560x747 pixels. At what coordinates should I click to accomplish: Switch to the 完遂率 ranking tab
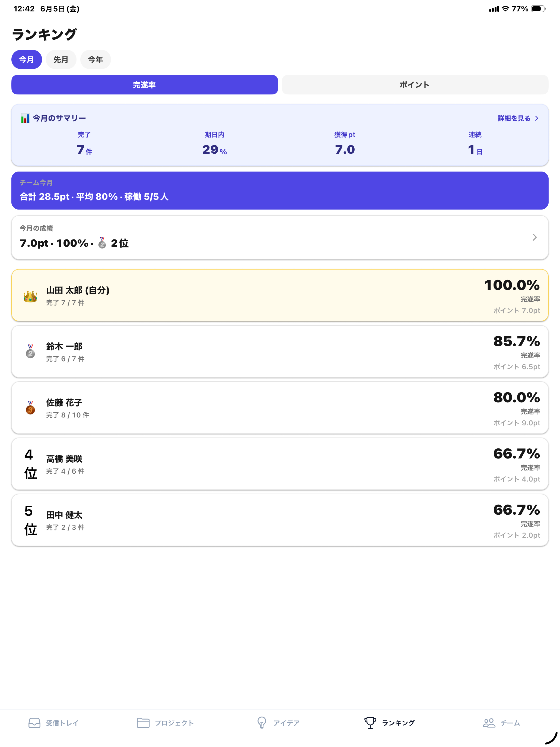(144, 85)
